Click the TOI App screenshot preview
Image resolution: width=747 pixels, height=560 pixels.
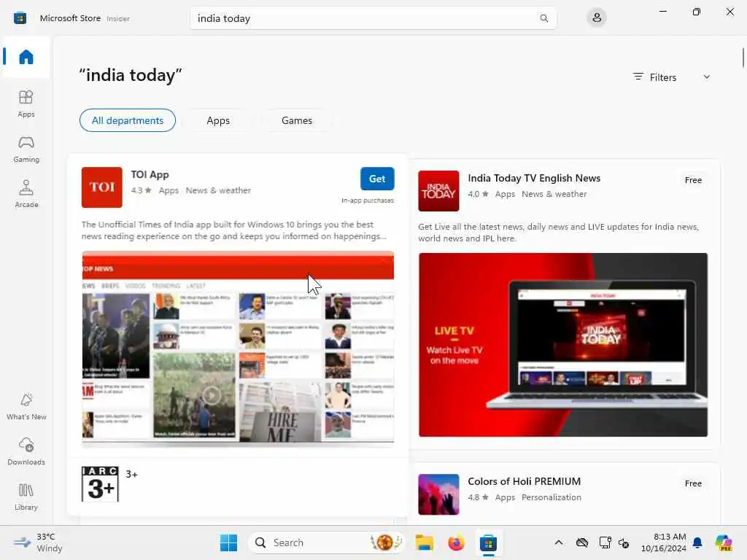pos(238,349)
